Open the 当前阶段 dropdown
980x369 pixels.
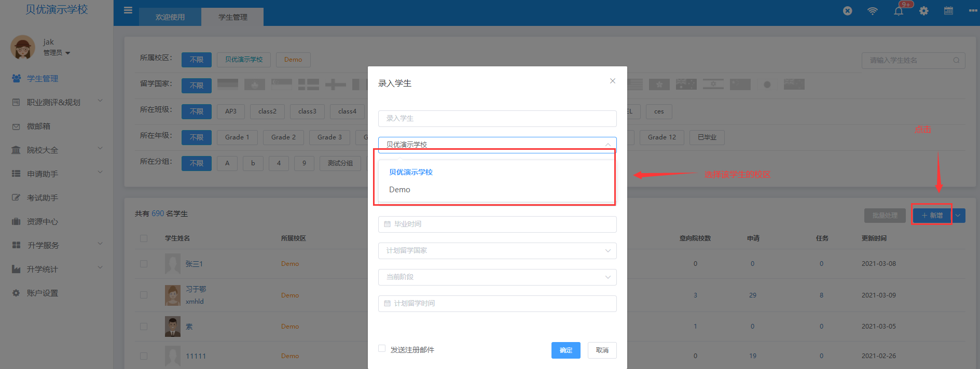pos(497,277)
